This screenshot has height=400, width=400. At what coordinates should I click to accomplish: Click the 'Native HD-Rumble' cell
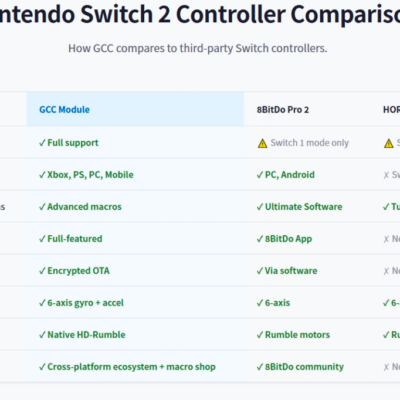[x=135, y=334]
